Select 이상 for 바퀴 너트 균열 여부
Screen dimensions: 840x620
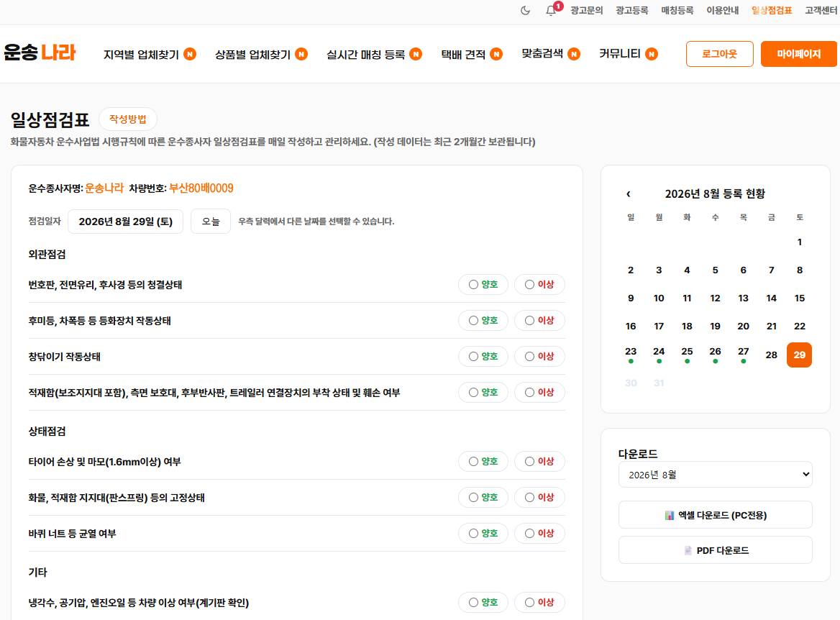click(539, 533)
